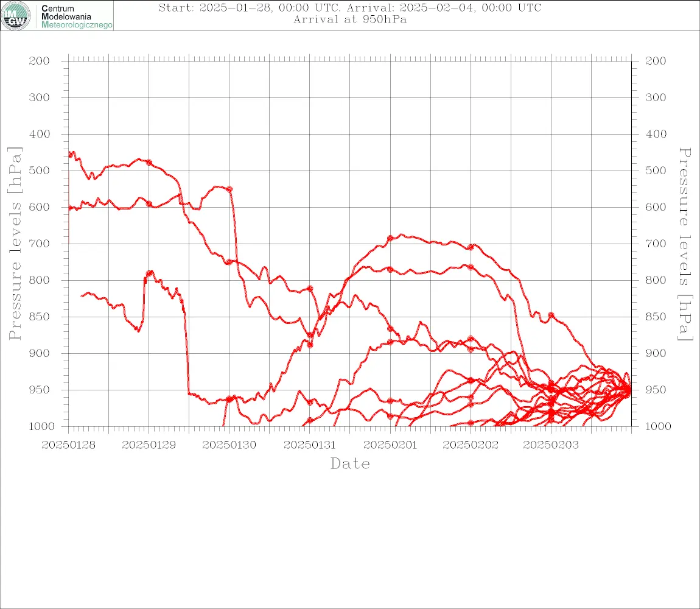Click the right axis 850 label
700x609 pixels.
click(x=656, y=317)
